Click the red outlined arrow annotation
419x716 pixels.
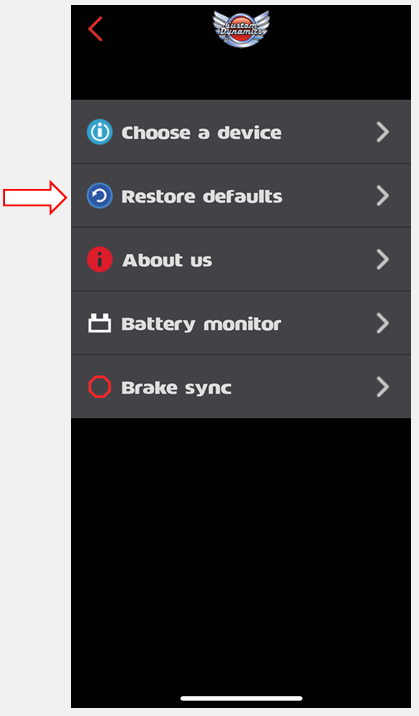(35, 197)
